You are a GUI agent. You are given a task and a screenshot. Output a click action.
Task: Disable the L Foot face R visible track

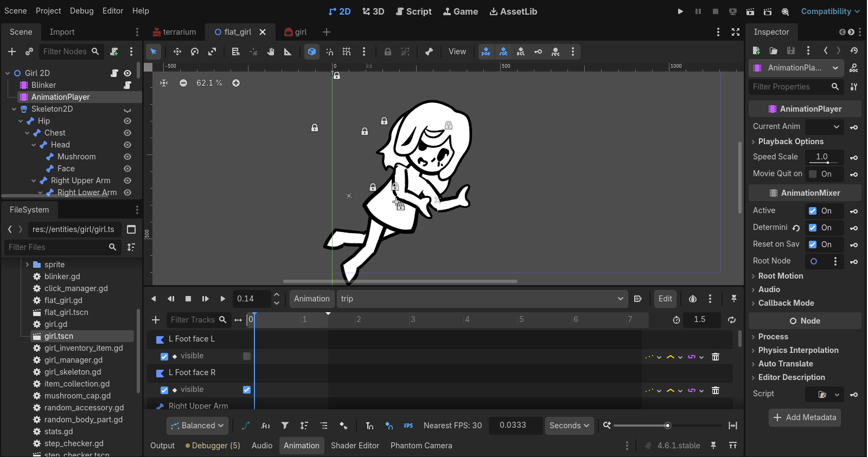tap(164, 390)
